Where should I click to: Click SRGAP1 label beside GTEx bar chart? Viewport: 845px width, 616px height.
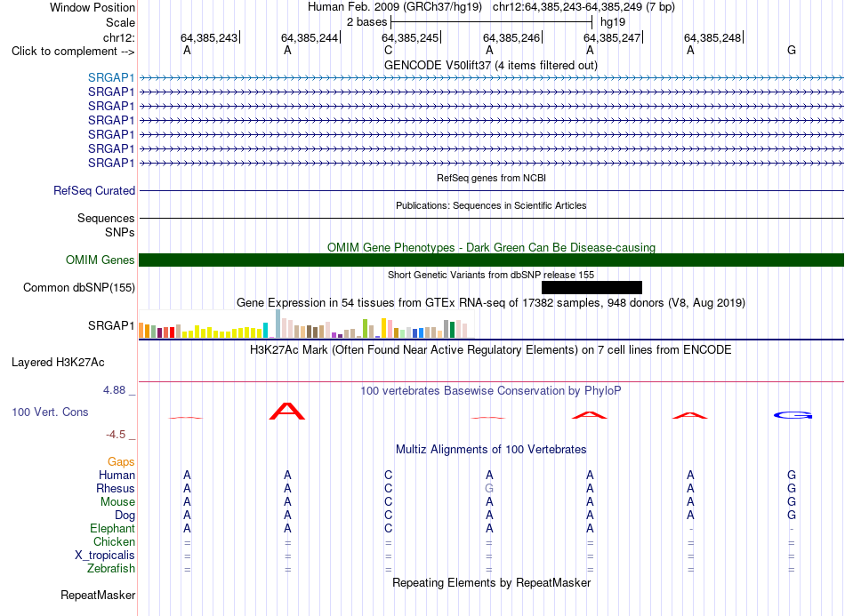point(111,325)
